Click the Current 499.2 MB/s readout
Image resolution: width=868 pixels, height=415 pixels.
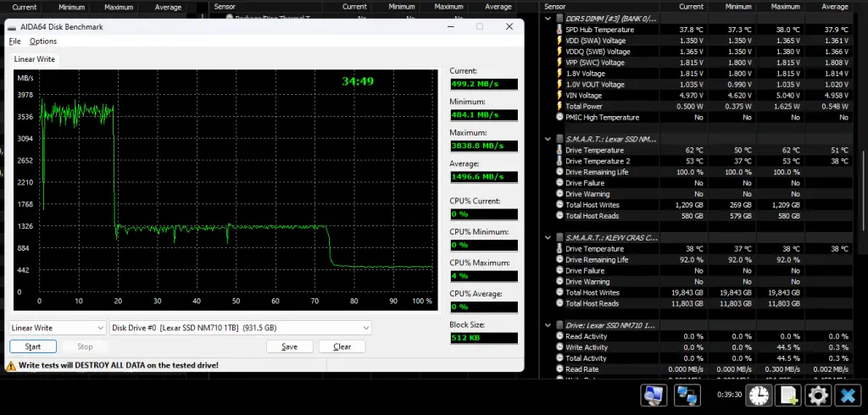(484, 84)
